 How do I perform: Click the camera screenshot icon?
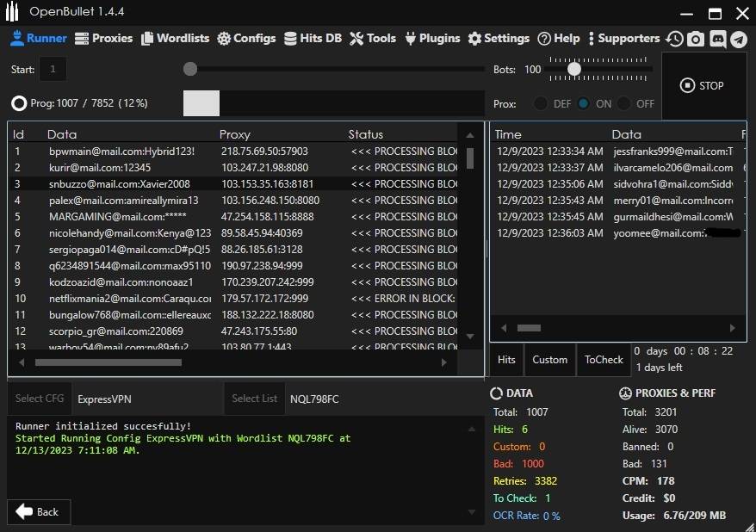(696, 39)
